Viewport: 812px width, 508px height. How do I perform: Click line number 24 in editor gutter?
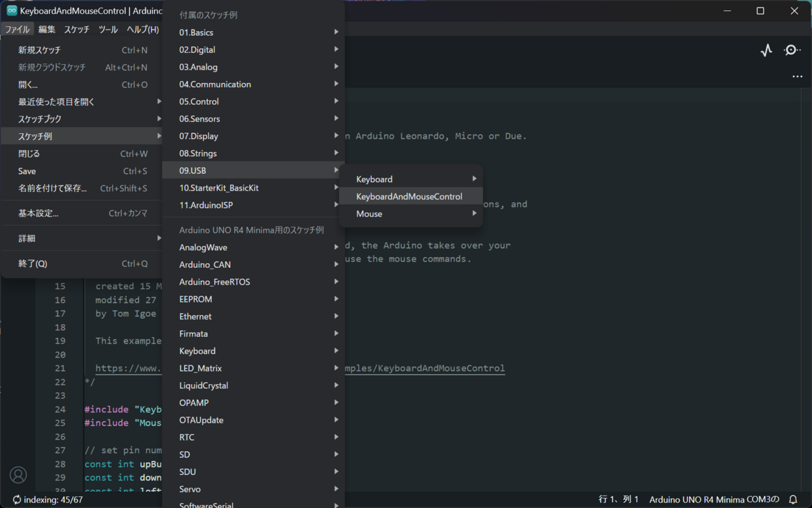click(60, 409)
